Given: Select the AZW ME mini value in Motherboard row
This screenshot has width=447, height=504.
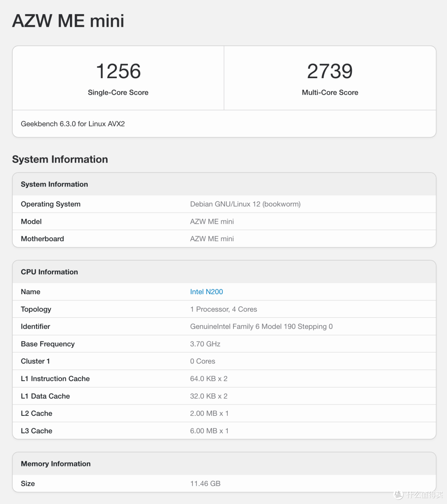Looking at the screenshot, I should (212, 239).
